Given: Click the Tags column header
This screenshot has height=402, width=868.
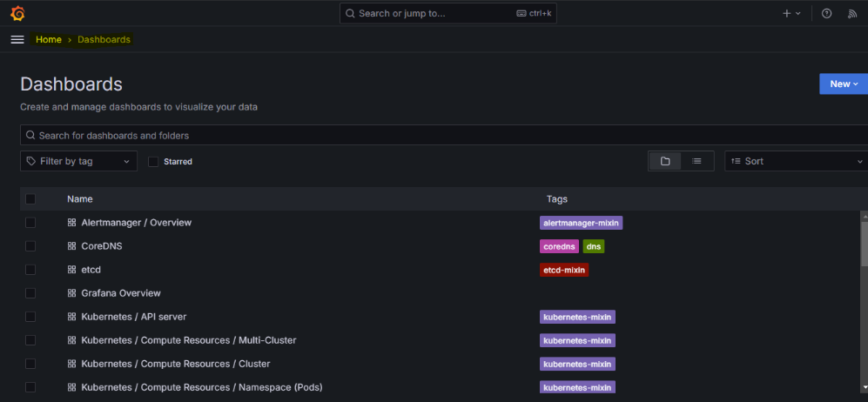Looking at the screenshot, I should 557,199.
